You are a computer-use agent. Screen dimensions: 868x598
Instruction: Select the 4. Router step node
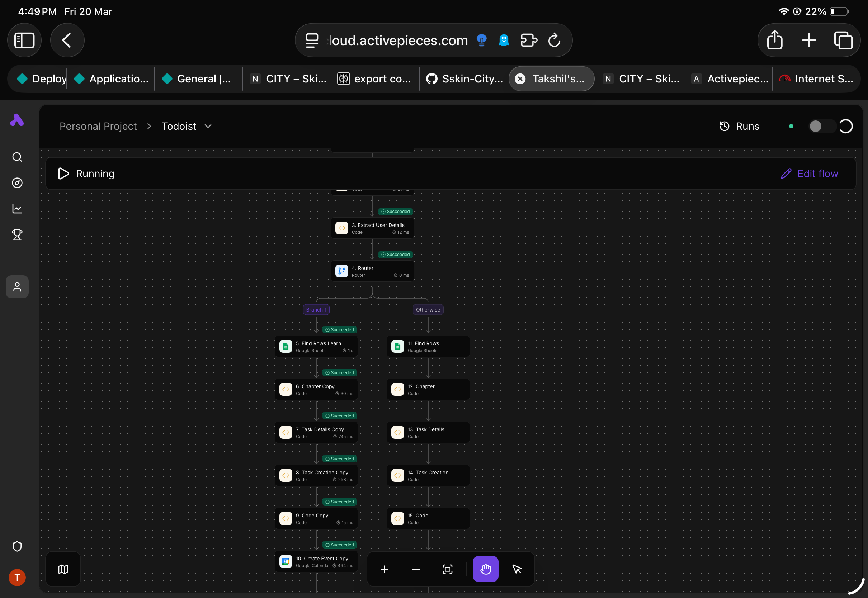coord(372,271)
